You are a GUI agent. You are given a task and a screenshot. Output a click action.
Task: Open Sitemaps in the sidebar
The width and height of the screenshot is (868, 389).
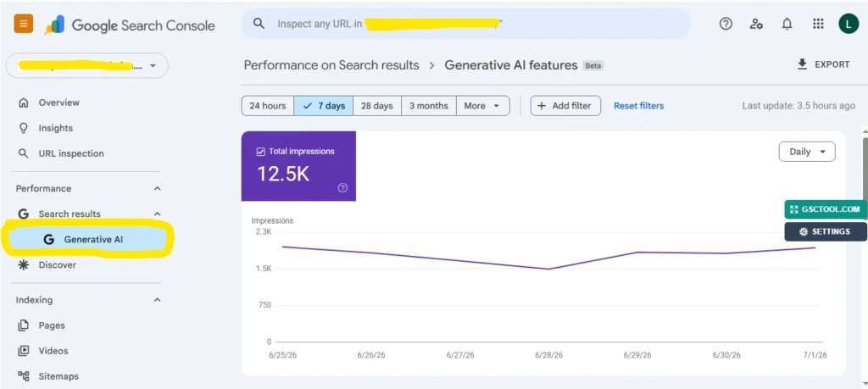58,376
